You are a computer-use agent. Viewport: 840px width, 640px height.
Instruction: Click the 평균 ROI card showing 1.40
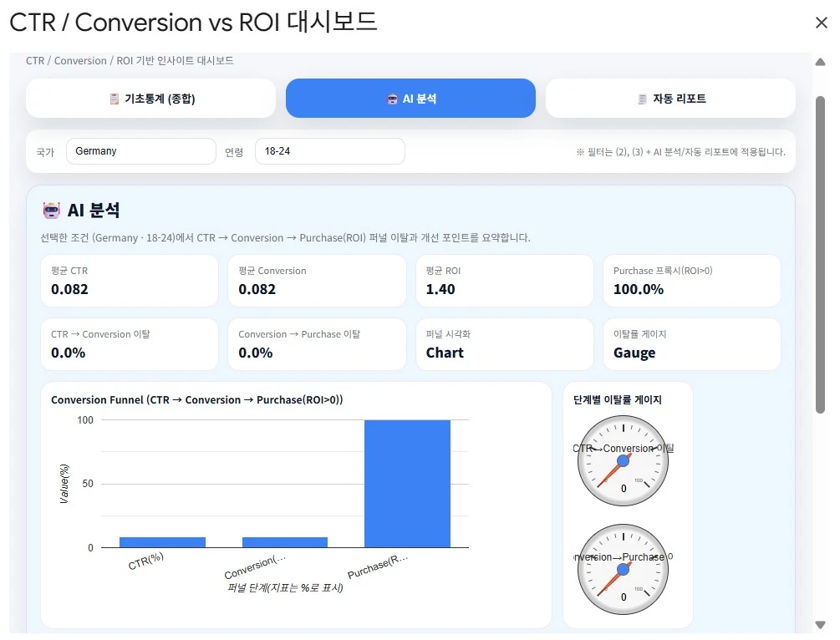click(504, 281)
